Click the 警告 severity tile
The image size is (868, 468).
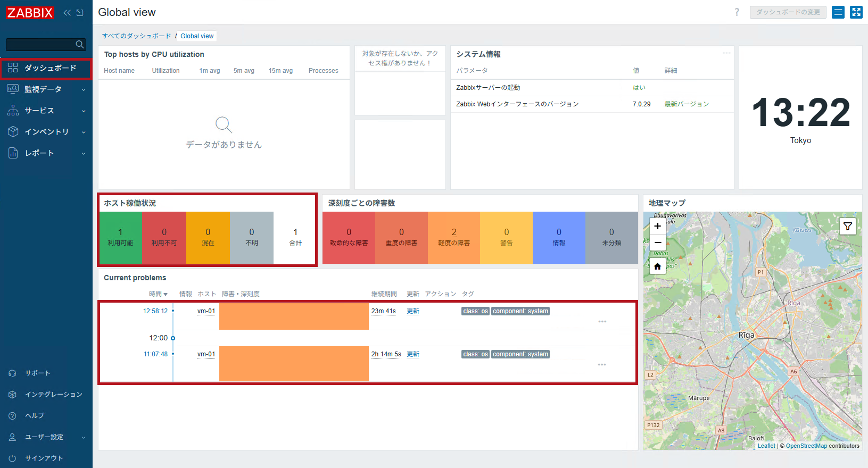coord(506,238)
